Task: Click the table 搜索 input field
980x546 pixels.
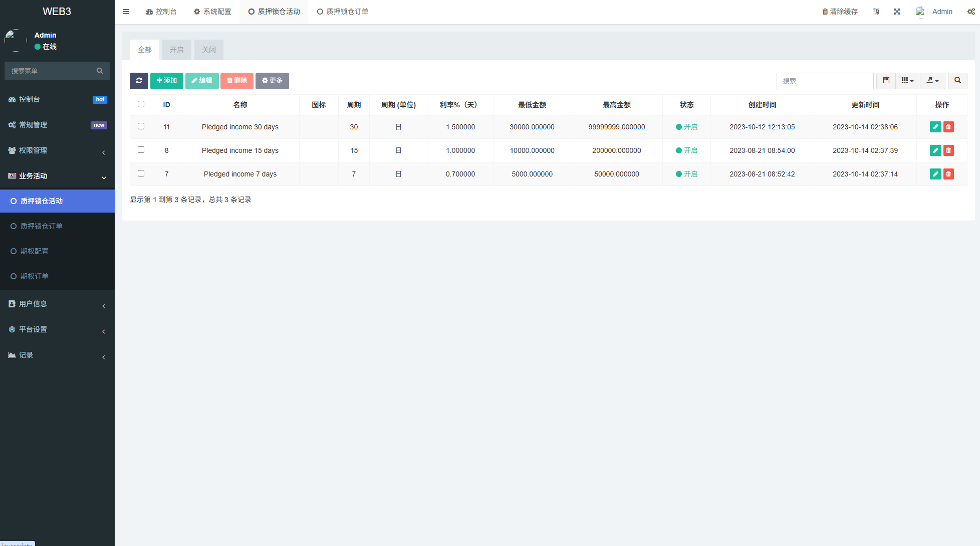Action: pos(825,81)
